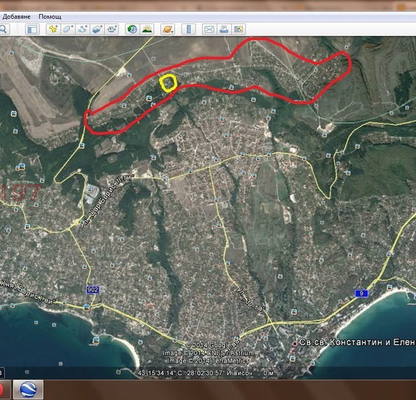Click the Email envelope icon

coord(209,29)
